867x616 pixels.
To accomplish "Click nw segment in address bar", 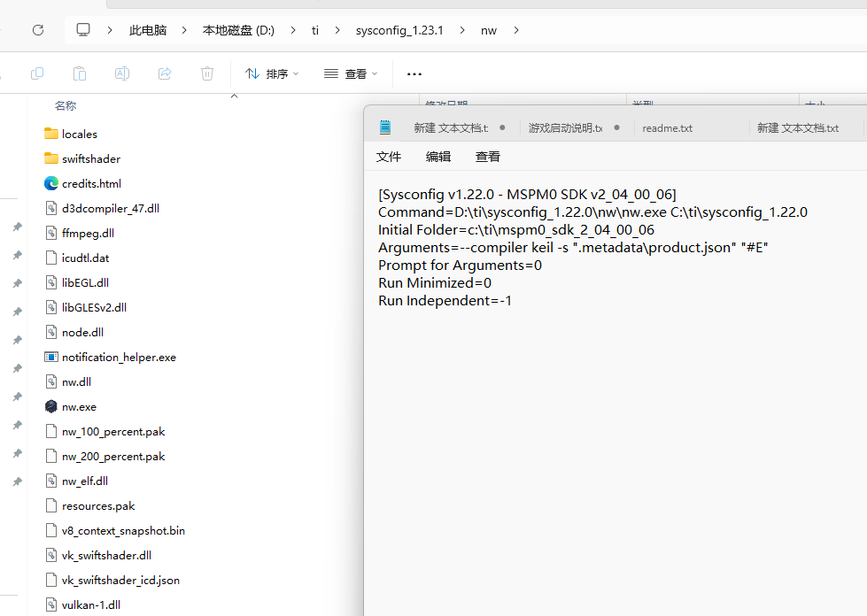I will tap(489, 30).
